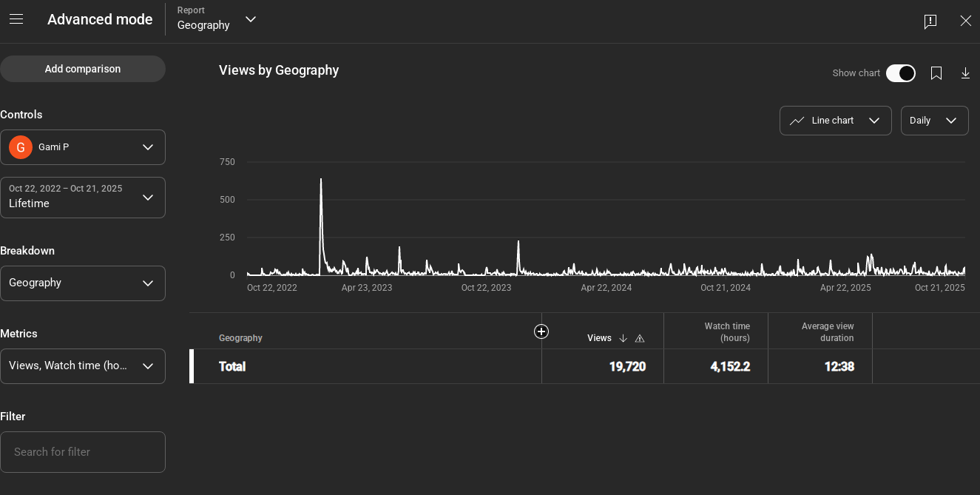The width and height of the screenshot is (980, 495).
Task: Close Advanced mode with the X icon
Action: click(965, 21)
